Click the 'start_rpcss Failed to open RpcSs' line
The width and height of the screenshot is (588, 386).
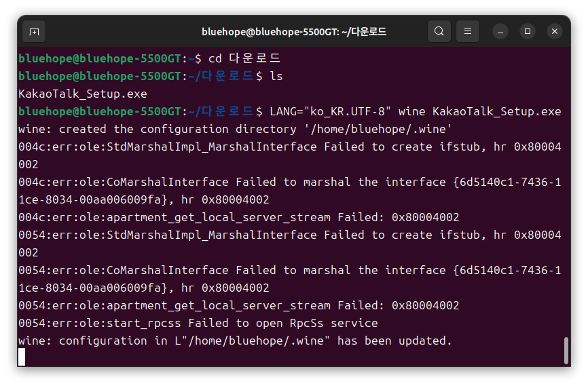click(198, 323)
